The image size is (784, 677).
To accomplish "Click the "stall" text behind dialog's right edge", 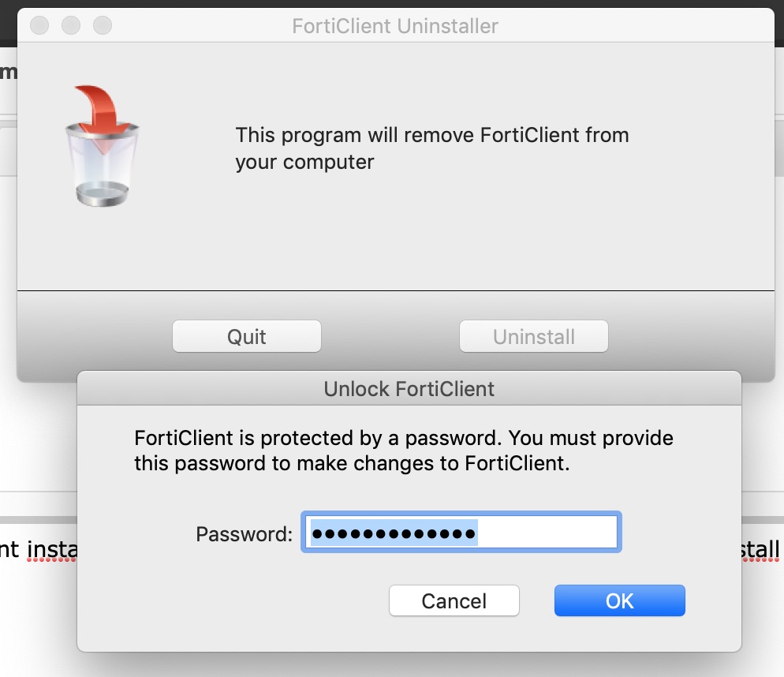I will tap(760, 548).
